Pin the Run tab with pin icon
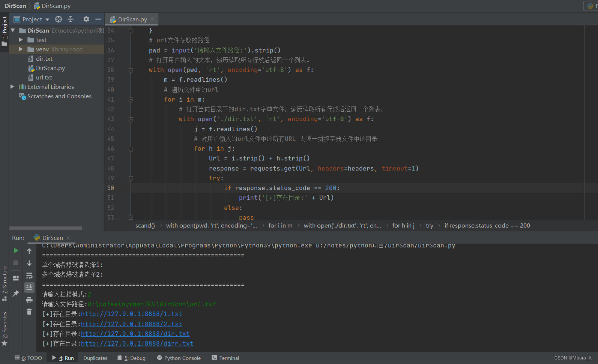 [16, 294]
